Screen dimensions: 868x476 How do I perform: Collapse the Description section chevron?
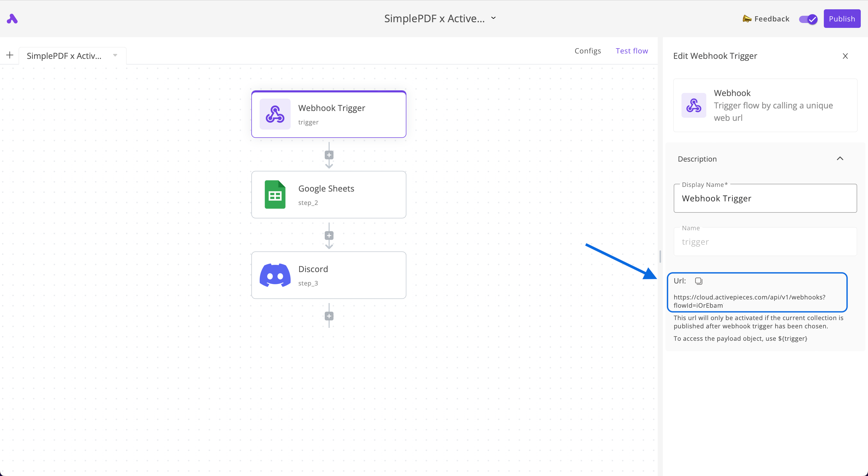(840, 158)
